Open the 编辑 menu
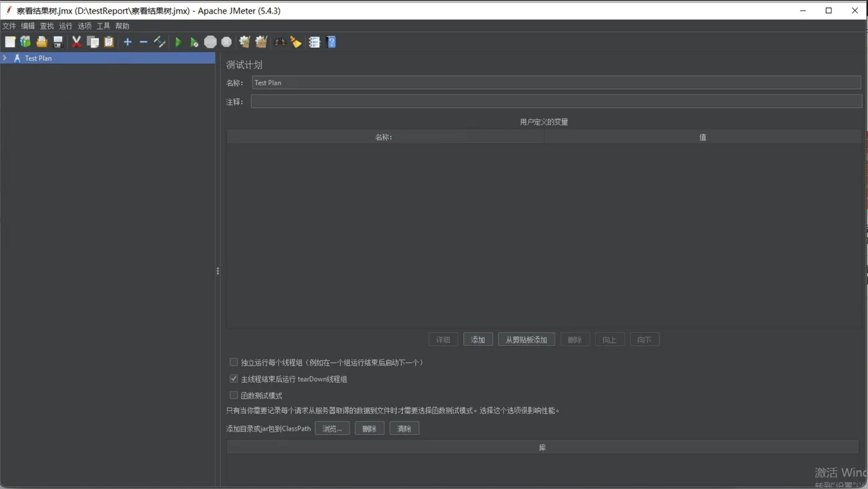 [x=28, y=26]
